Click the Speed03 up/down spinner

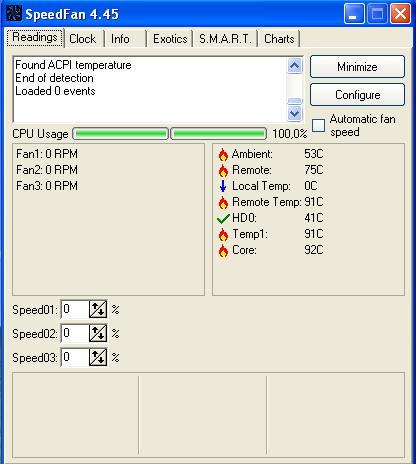98,357
